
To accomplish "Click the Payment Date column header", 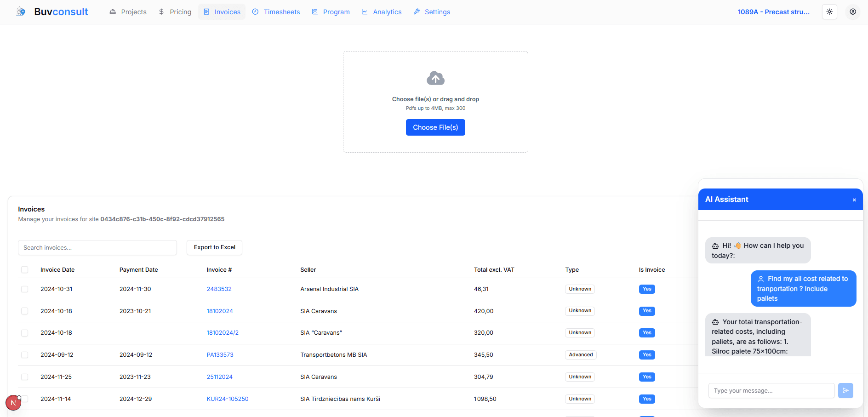I will pyautogui.click(x=139, y=270).
